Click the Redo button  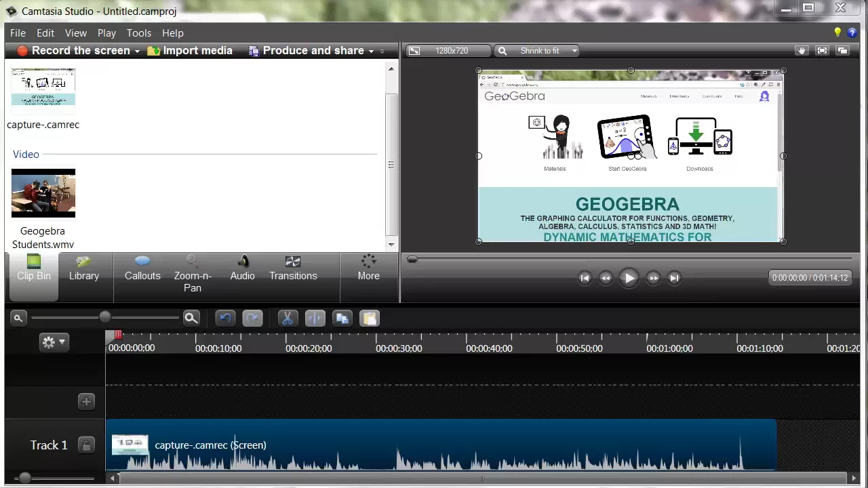252,319
